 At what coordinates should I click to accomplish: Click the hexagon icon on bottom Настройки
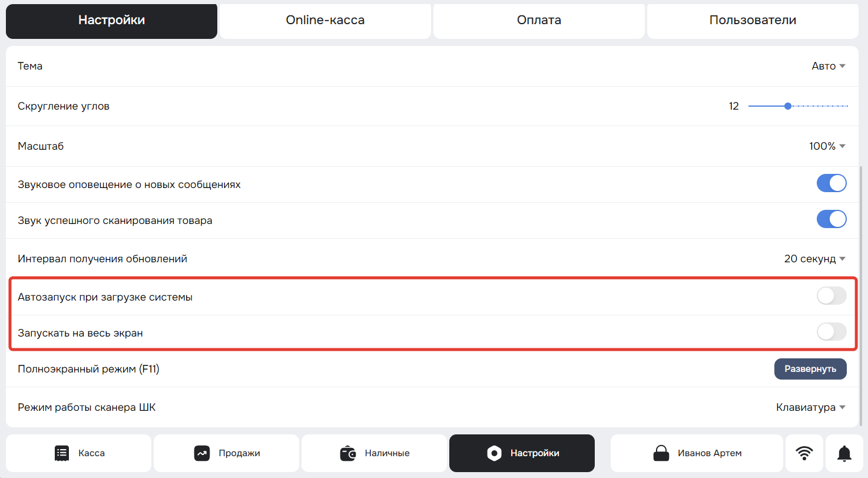pyautogui.click(x=494, y=453)
